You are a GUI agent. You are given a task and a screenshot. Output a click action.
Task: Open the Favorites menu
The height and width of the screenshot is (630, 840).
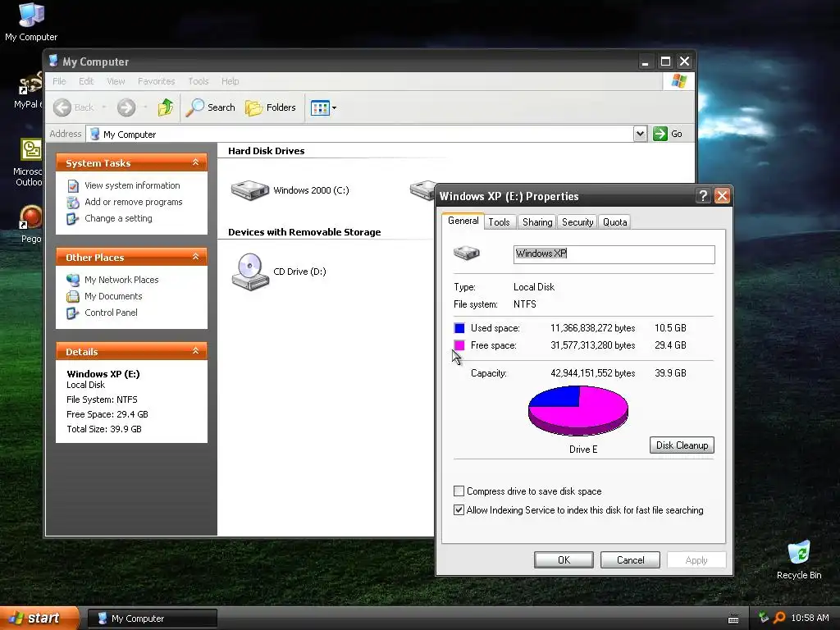[157, 81]
